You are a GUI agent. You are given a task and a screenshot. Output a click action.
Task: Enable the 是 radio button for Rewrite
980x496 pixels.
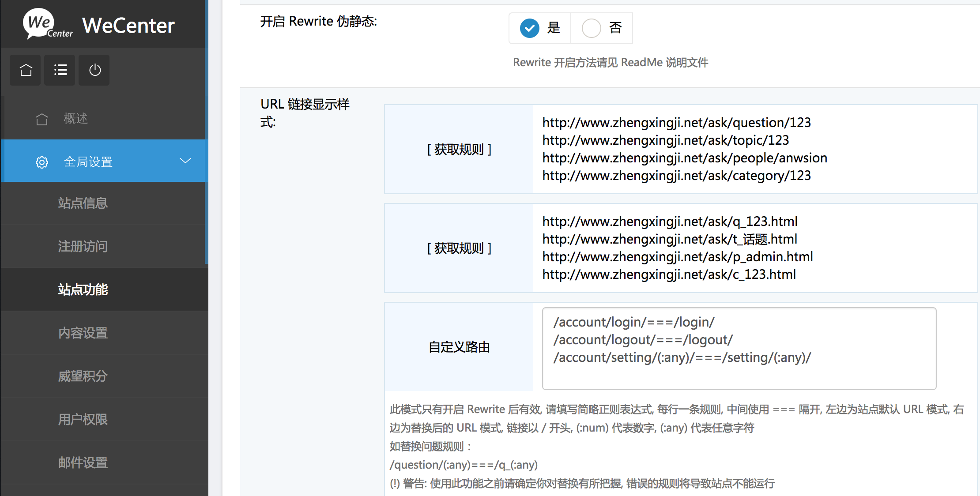point(530,27)
